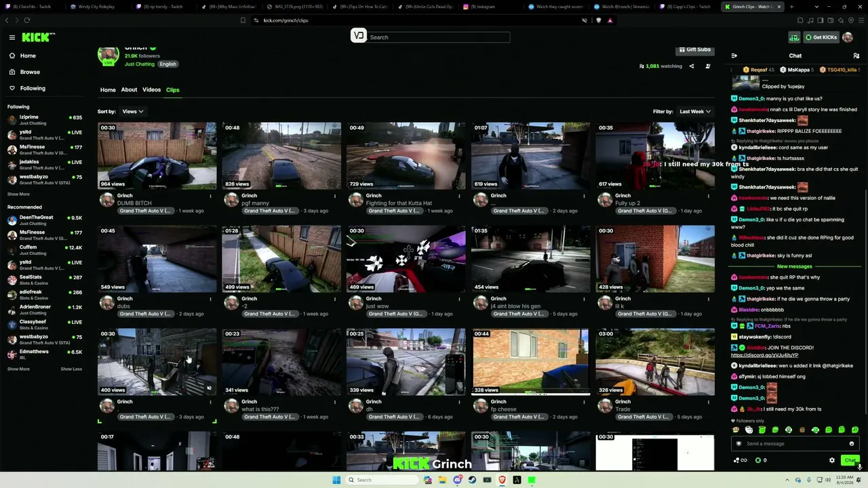This screenshot has width=868, height=488.
Task: Open chat settings gear
Action: click(832, 460)
